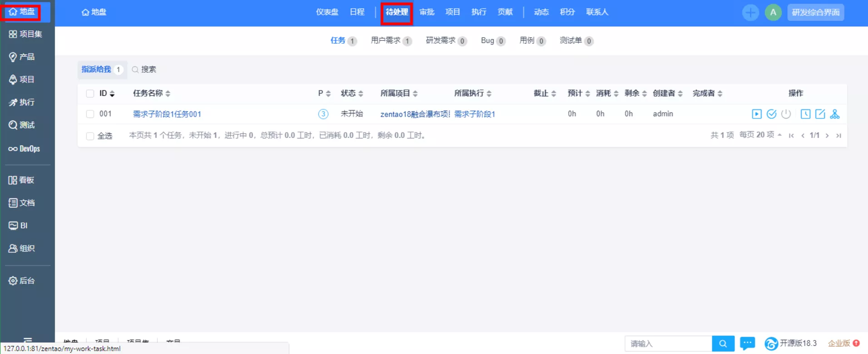Select the Bug sub-tab

click(493, 41)
